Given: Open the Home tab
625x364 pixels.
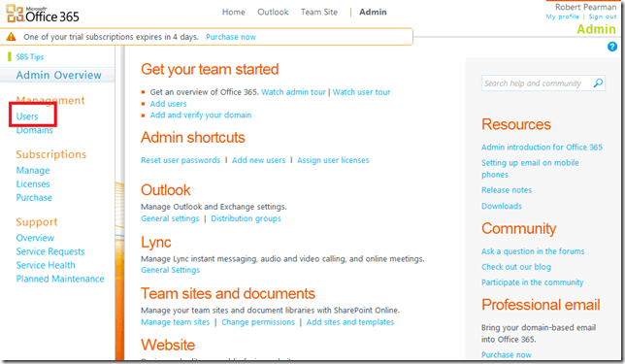Looking at the screenshot, I should pyautogui.click(x=234, y=12).
